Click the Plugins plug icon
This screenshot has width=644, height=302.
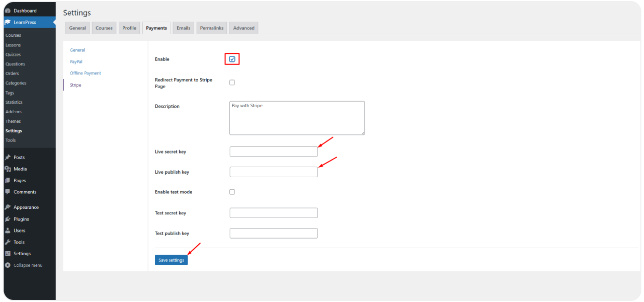pos(8,219)
